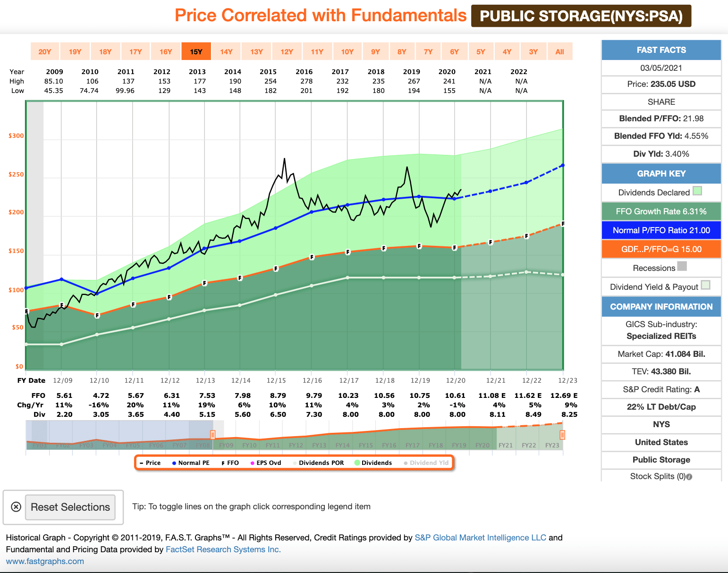728x573 pixels.
Task: Toggle Dividends POR legend item
Action: (318, 463)
